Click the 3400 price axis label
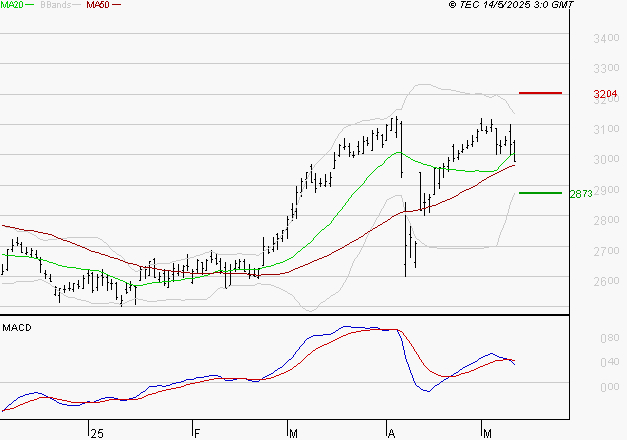Screen dimensions: 627x440 coord(606,39)
